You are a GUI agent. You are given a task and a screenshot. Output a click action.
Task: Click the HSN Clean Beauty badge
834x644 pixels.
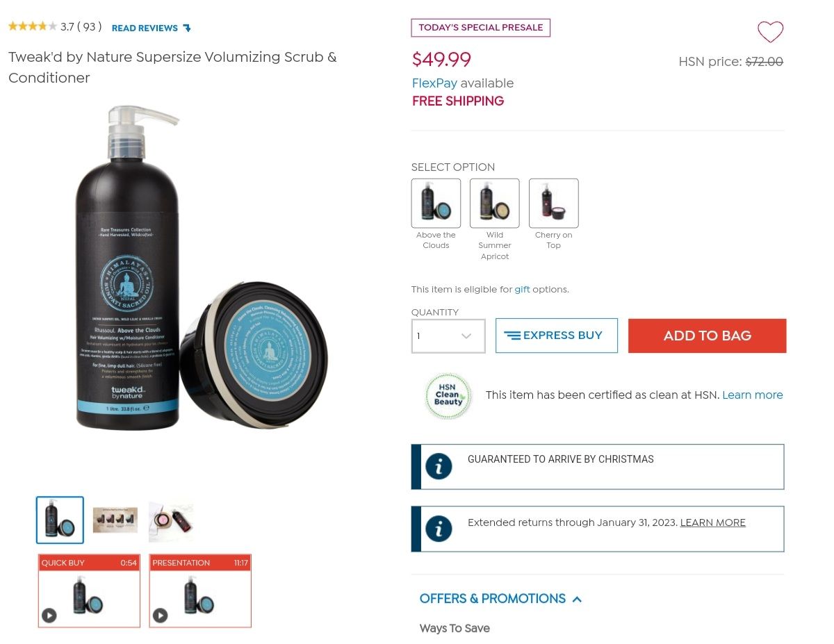[448, 396]
